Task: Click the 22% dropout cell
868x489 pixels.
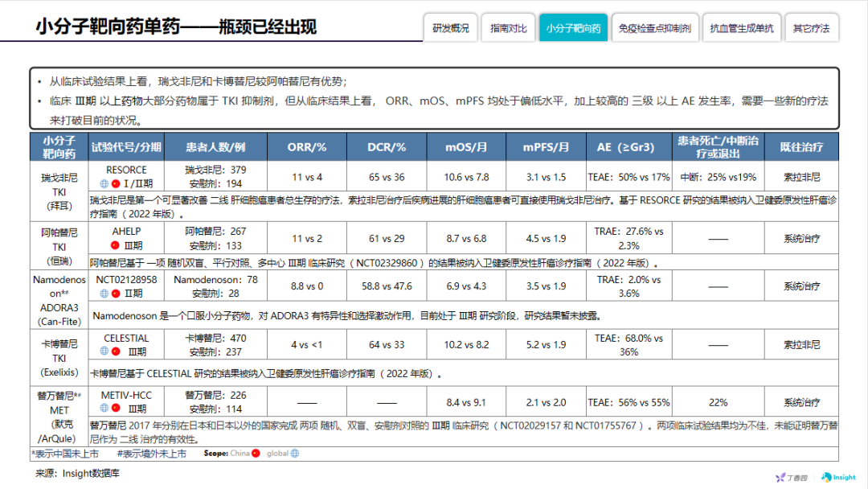Action: tap(718, 403)
